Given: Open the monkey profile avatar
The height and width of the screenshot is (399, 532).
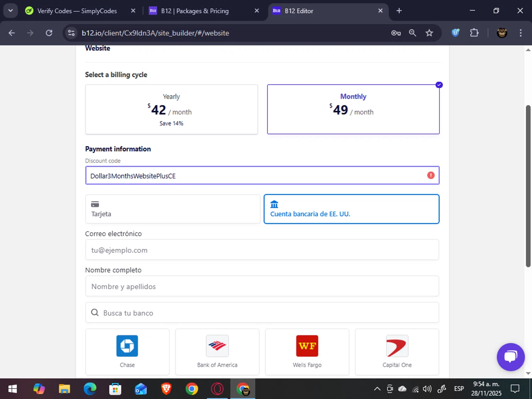Looking at the screenshot, I should point(502,33).
